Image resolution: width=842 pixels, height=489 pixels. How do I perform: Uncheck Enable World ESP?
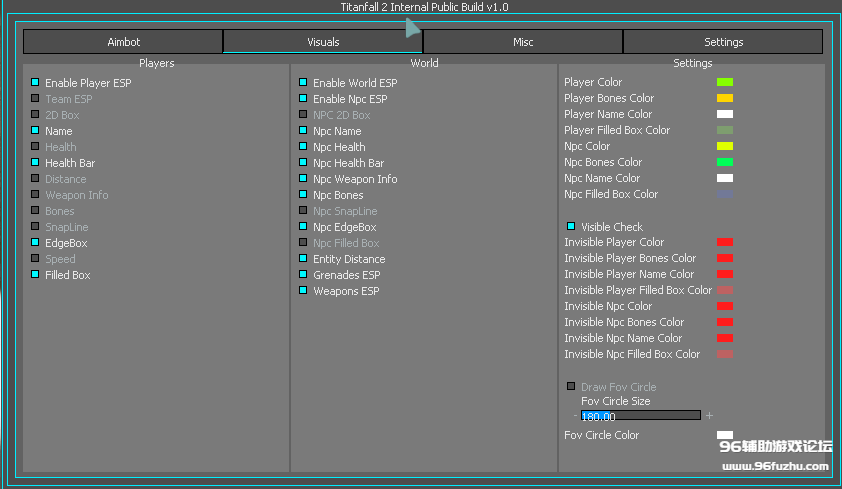[303, 83]
